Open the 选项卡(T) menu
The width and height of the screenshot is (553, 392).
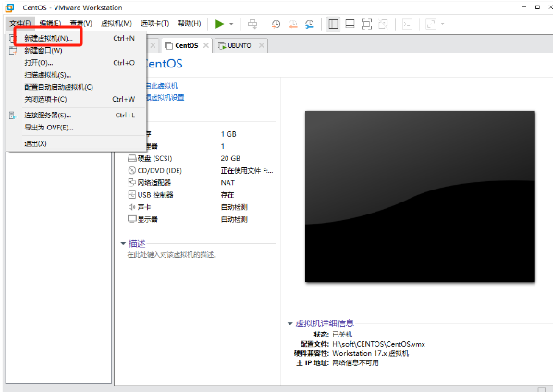tap(154, 24)
